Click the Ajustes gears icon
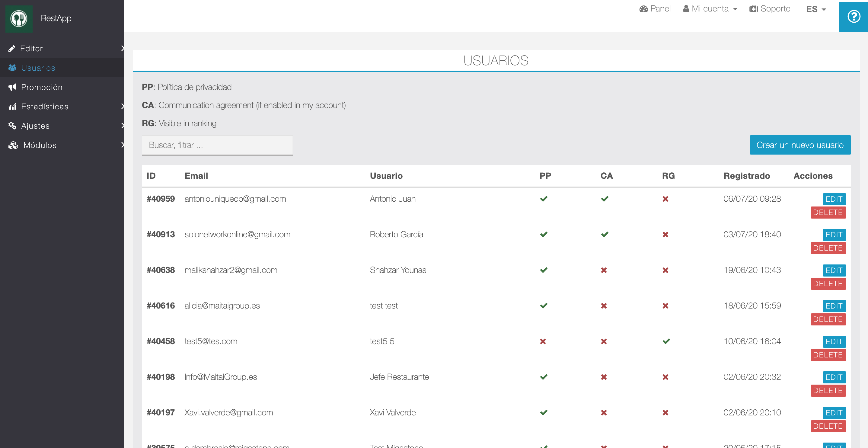868x448 pixels. [12, 126]
